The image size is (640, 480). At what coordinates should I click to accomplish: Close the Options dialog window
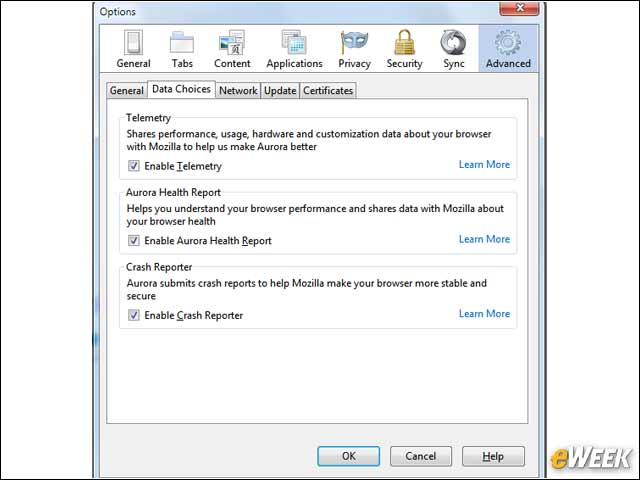tap(519, 8)
